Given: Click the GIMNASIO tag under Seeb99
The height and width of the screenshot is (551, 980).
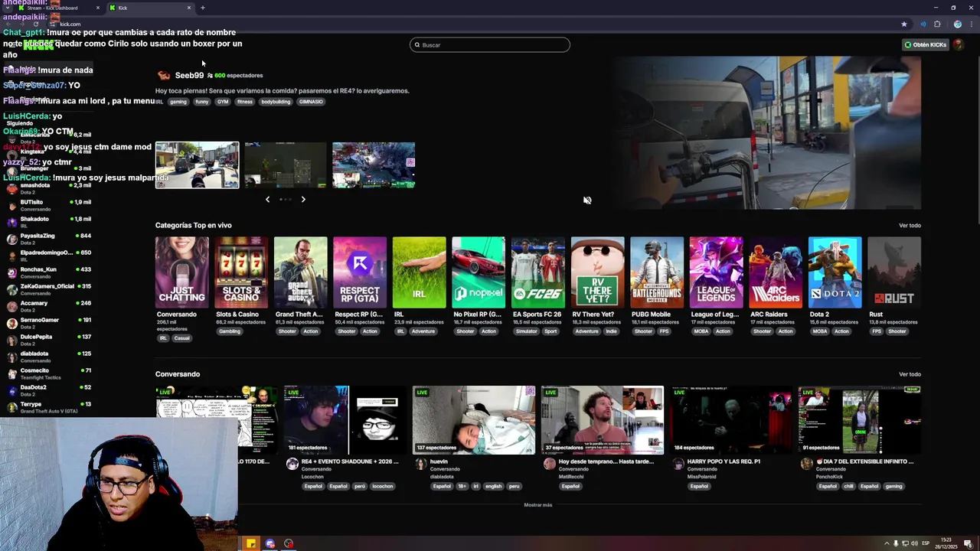Looking at the screenshot, I should [311, 102].
